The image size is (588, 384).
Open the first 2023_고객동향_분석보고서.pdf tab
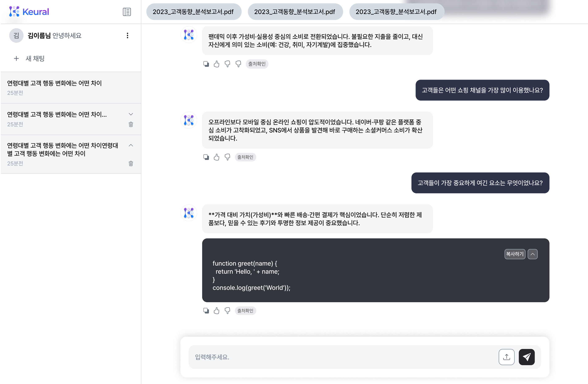(193, 12)
